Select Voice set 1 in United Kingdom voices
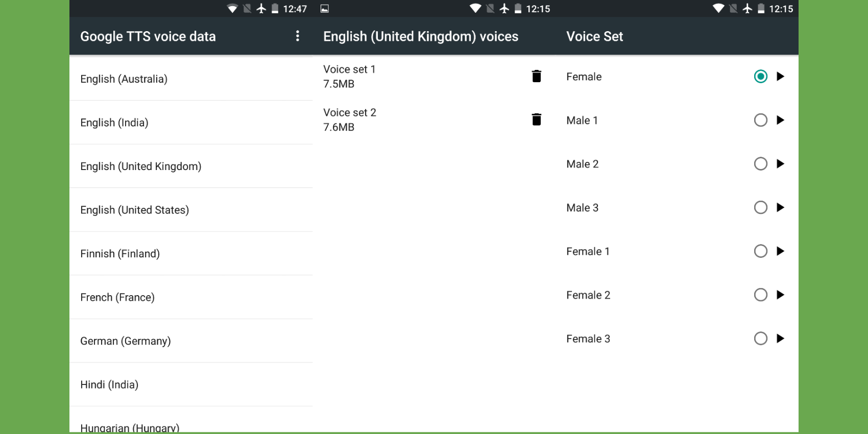This screenshot has width=868, height=434. 408,76
